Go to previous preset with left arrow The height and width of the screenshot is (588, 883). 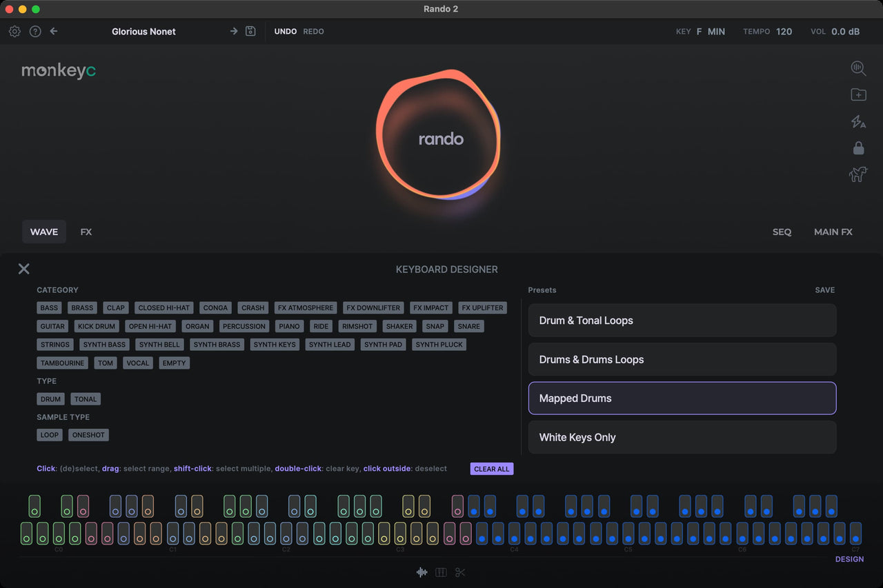pyautogui.click(x=54, y=31)
